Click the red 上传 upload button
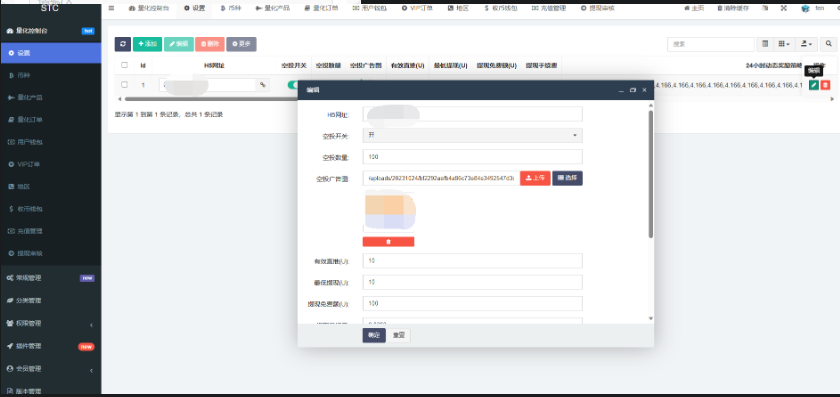840x397 pixels. [535, 178]
